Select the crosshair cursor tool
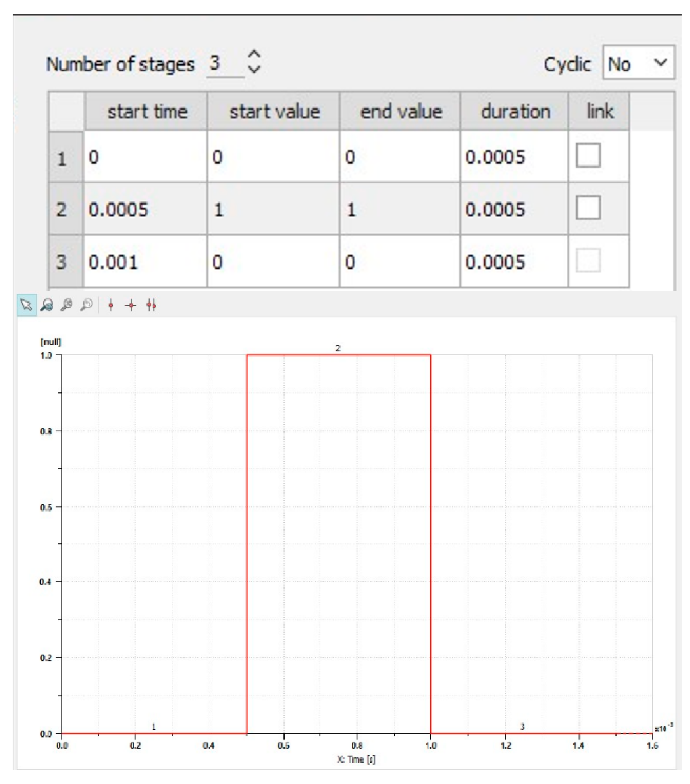The width and height of the screenshot is (690, 784). pos(131,305)
